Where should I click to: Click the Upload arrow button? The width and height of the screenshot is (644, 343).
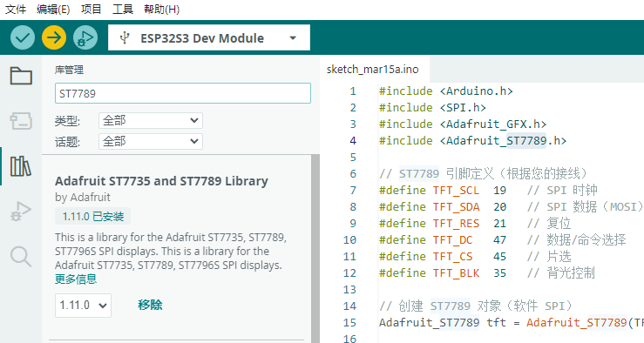pos(54,37)
